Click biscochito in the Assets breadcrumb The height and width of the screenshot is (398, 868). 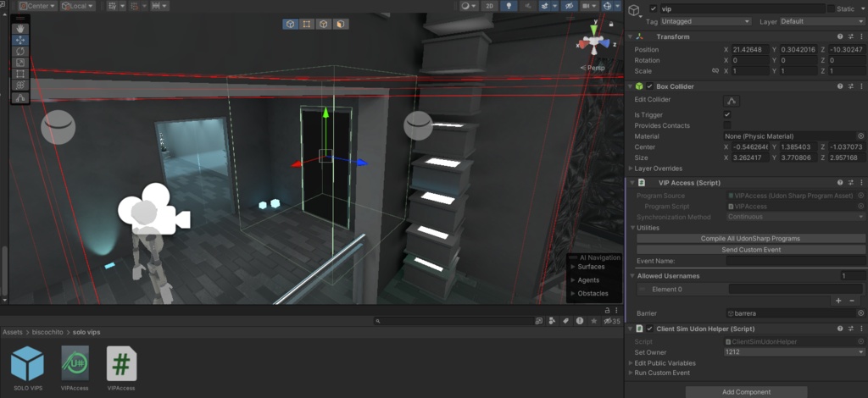coord(47,332)
